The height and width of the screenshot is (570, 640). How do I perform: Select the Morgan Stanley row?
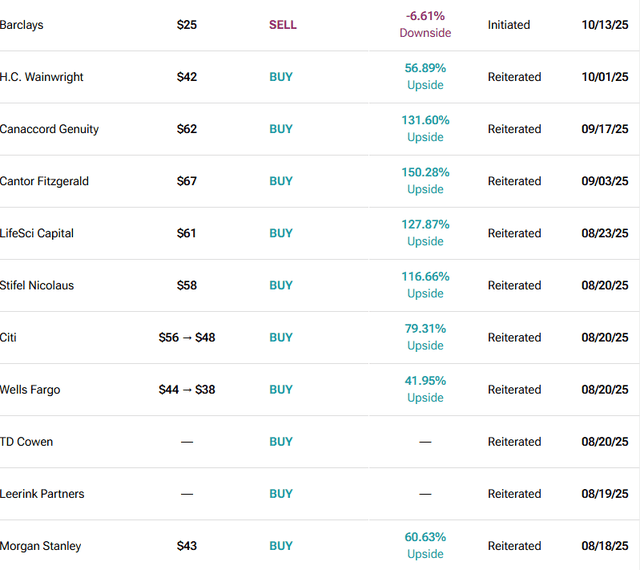pos(41,546)
